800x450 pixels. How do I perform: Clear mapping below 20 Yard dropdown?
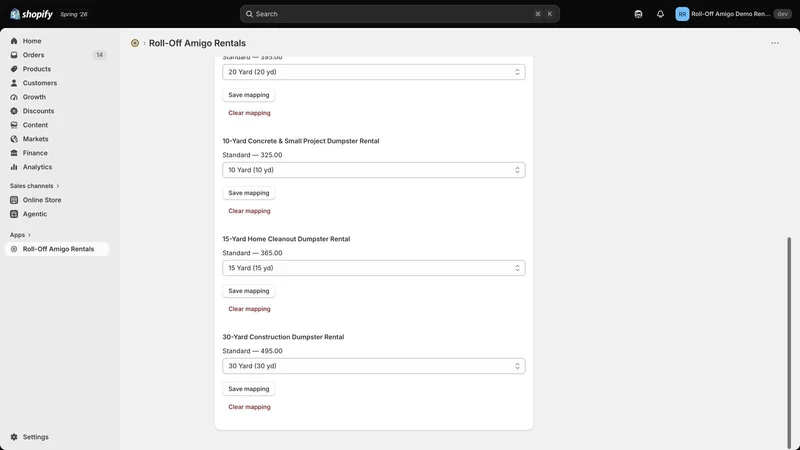pyautogui.click(x=249, y=113)
